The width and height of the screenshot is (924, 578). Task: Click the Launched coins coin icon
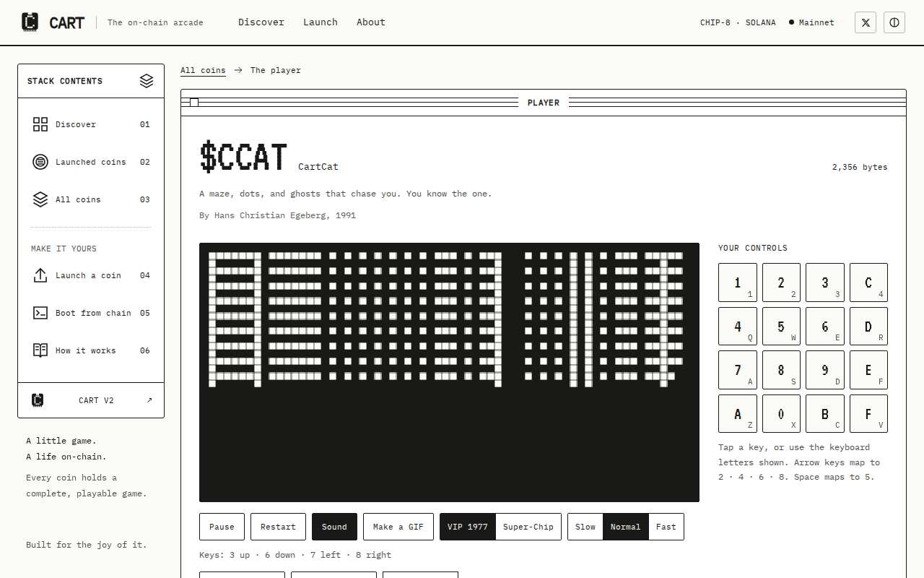pyautogui.click(x=40, y=162)
